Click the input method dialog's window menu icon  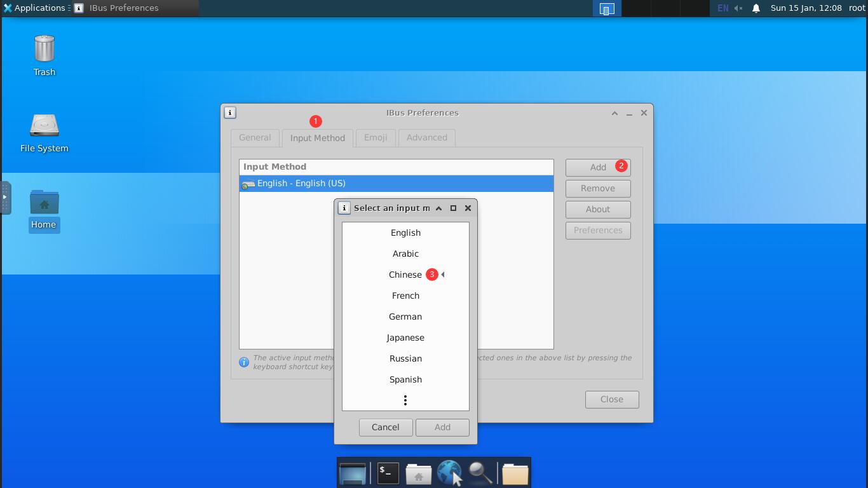344,208
